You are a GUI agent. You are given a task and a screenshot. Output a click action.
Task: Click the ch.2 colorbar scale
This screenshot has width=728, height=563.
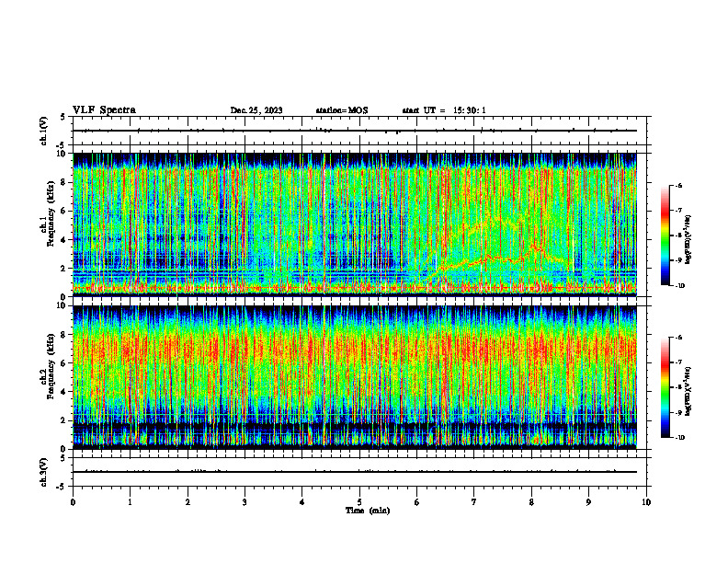(x=665, y=387)
